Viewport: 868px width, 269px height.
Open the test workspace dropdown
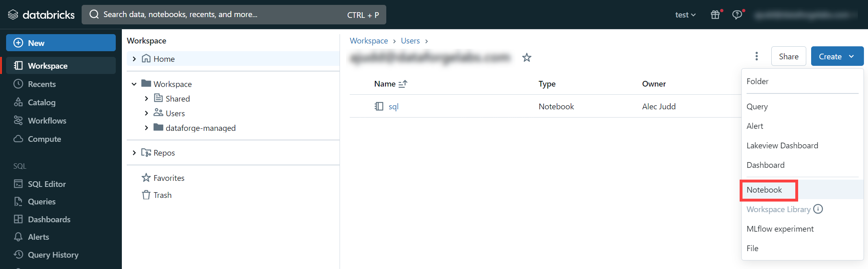point(685,15)
